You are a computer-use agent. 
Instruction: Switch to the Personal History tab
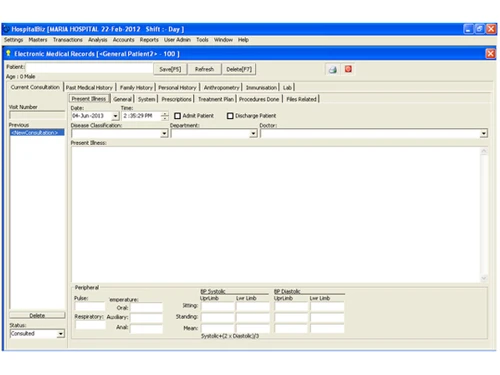tap(177, 87)
